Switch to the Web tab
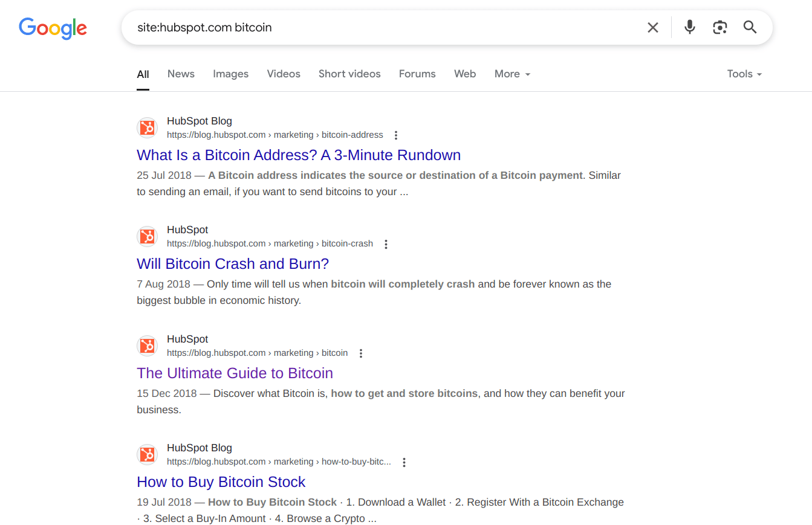This screenshot has height=525, width=812. click(465, 74)
